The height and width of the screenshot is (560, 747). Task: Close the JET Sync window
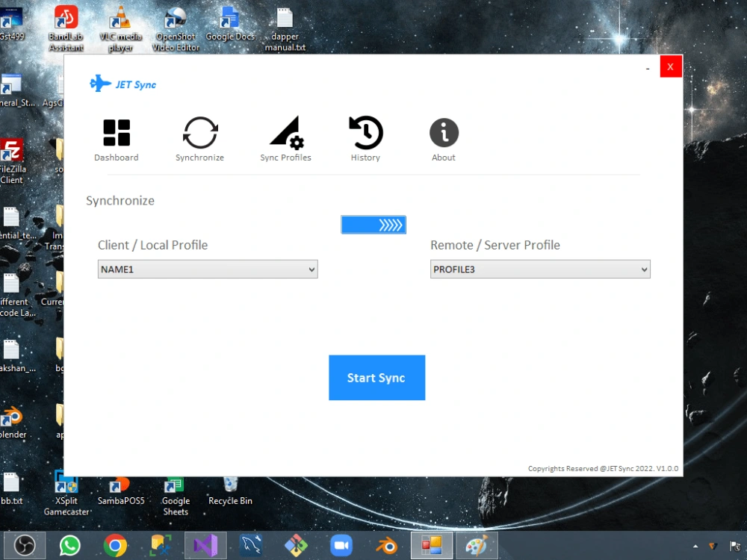(x=670, y=66)
